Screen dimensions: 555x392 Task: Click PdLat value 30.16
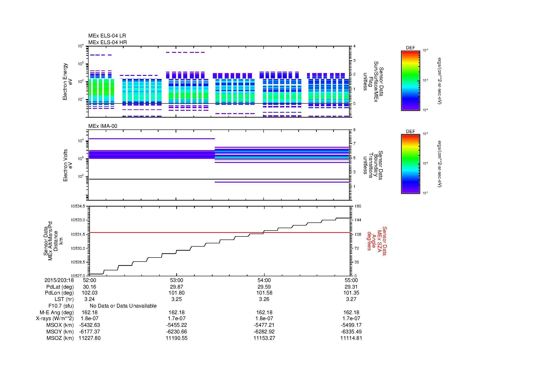[89, 287]
